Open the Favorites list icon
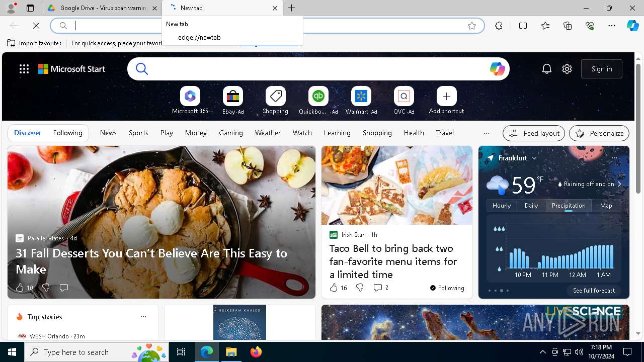 click(545, 26)
